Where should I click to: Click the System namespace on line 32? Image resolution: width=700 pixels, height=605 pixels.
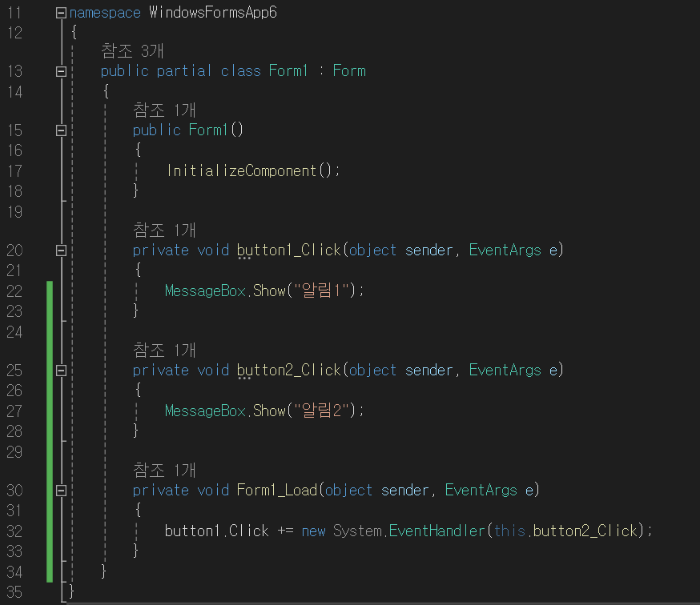tap(357, 531)
